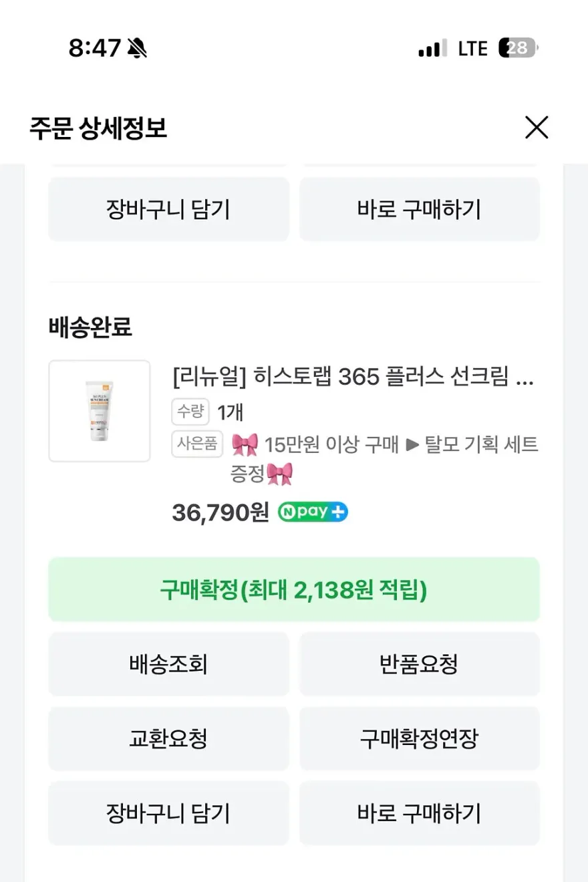Open 배송조회 delivery tracking
This screenshot has width=588, height=882.
click(169, 664)
